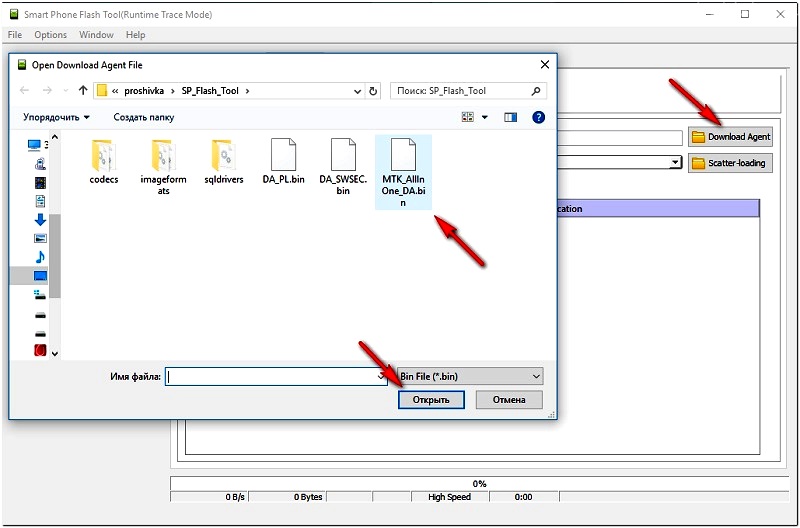This screenshot has width=800, height=528.
Task: Click the 0% progress bar
Action: pyautogui.click(x=479, y=484)
